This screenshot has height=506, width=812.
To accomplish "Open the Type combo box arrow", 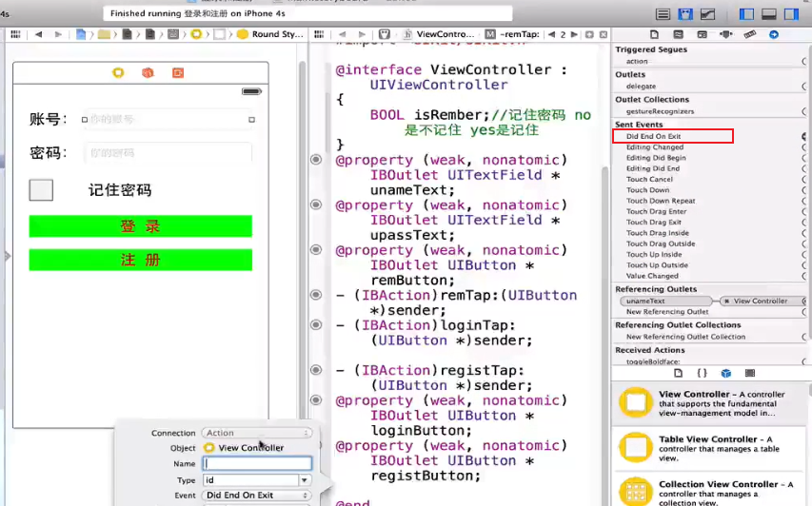I will (x=305, y=480).
